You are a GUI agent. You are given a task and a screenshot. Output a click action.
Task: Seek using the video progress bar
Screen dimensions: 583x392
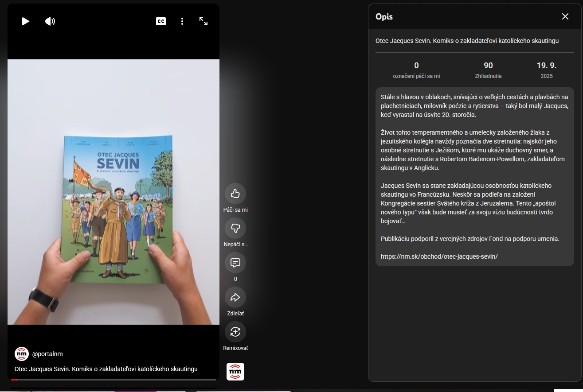[113, 380]
